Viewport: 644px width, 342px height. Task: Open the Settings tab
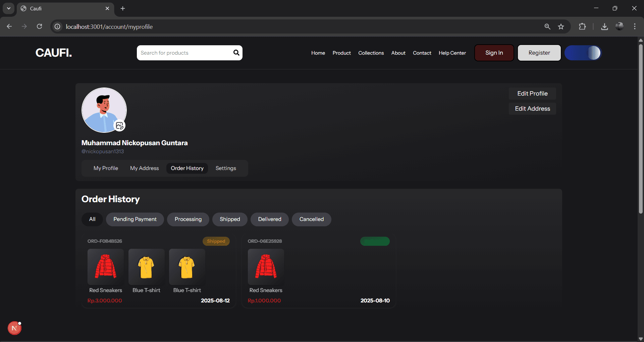[x=226, y=168]
